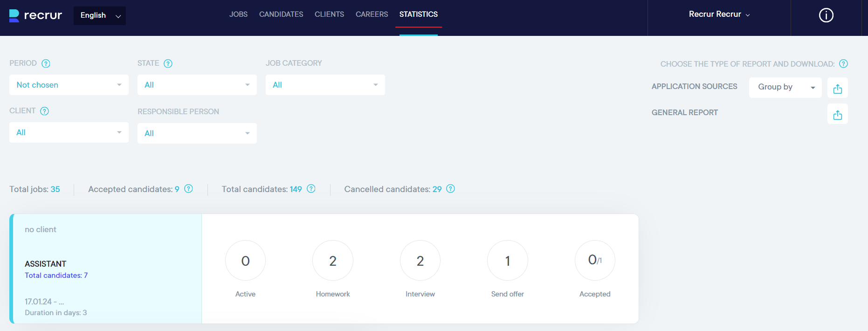This screenshot has height=331, width=868.
Task: Open the Period dropdown
Action: (69, 85)
